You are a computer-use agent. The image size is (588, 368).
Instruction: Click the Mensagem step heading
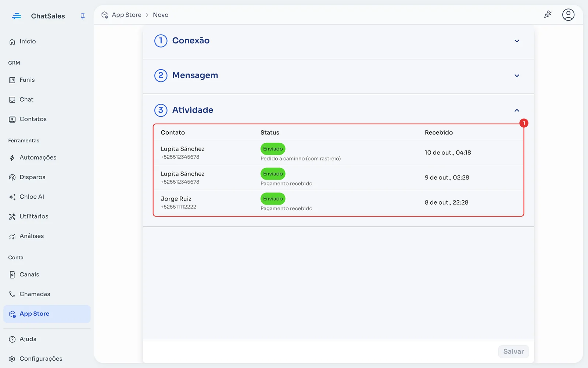[195, 75]
